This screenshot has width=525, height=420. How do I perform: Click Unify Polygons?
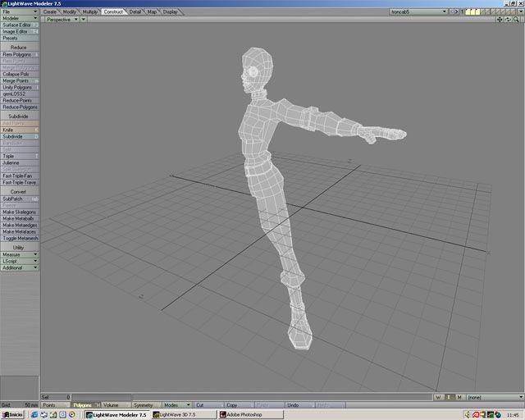click(x=20, y=87)
